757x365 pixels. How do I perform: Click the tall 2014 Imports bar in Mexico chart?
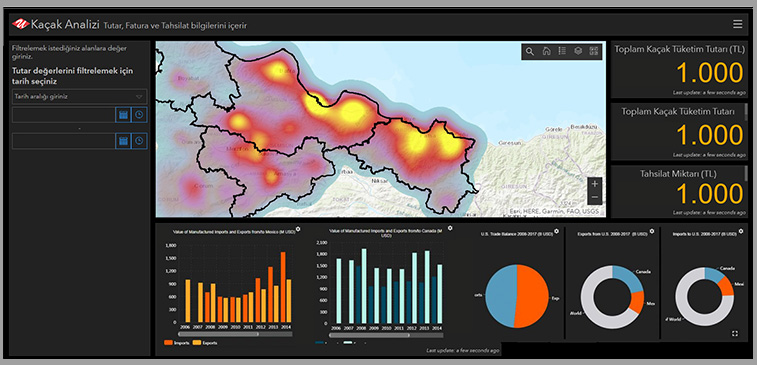pyautogui.click(x=283, y=287)
